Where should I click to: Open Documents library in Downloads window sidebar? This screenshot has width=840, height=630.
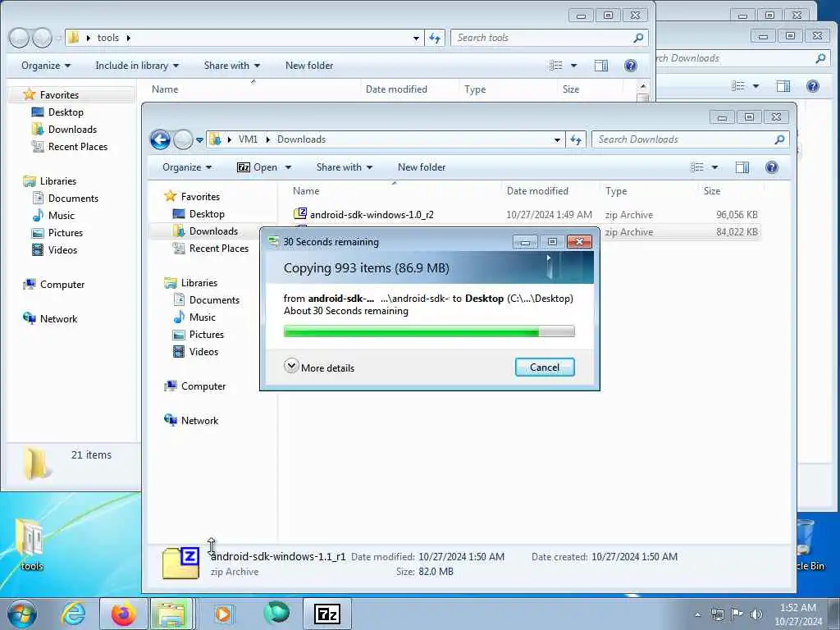tap(214, 300)
